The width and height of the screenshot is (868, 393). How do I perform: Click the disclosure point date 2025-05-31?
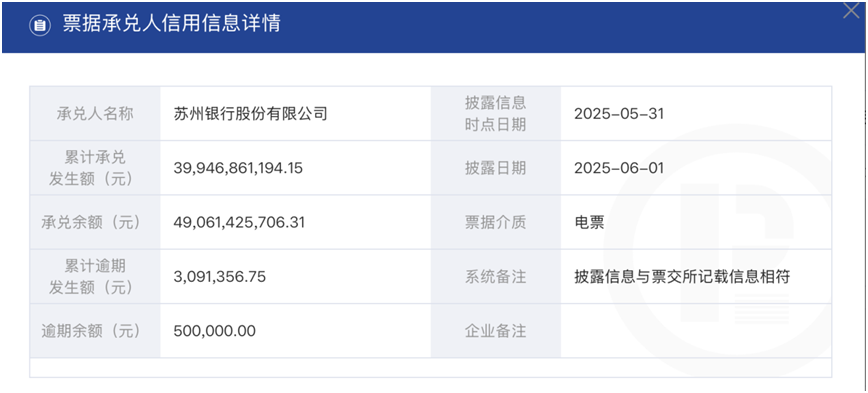pyautogui.click(x=619, y=114)
